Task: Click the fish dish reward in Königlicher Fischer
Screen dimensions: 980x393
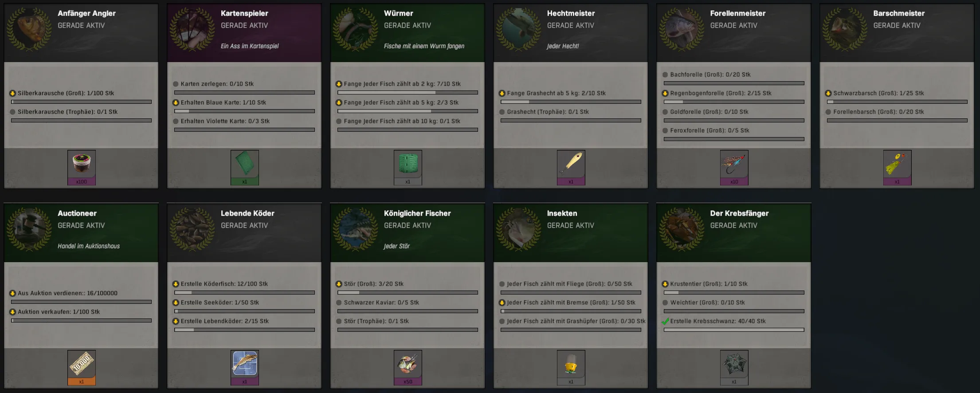Action: [x=408, y=367]
